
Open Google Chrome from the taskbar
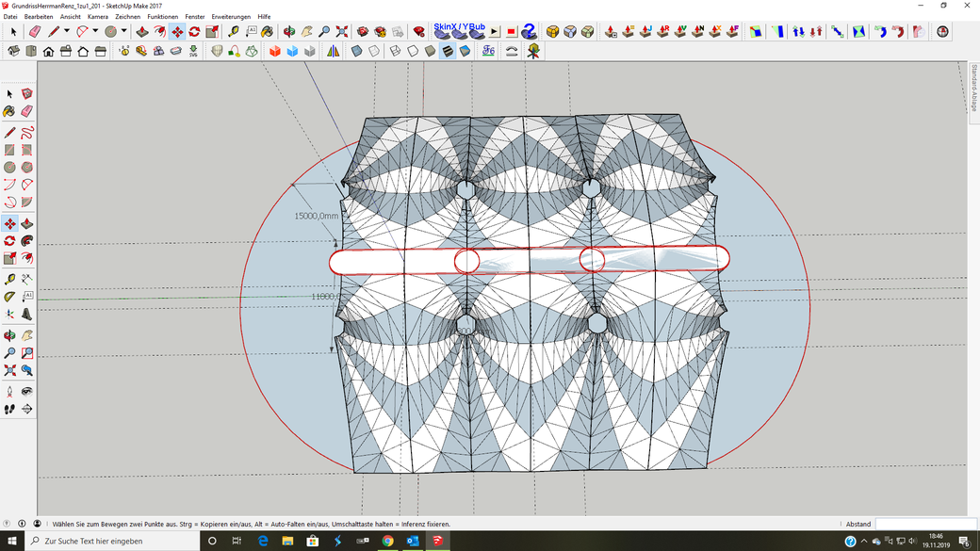click(387, 541)
